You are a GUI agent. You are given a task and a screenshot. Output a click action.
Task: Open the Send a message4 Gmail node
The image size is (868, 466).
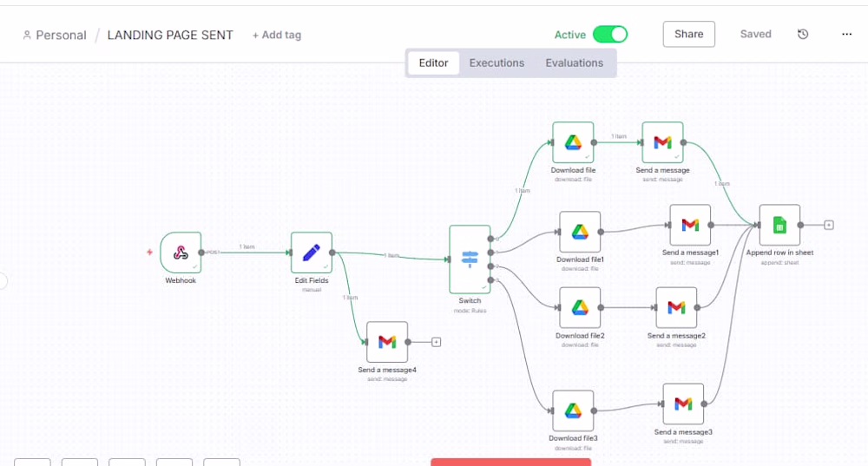(387, 342)
